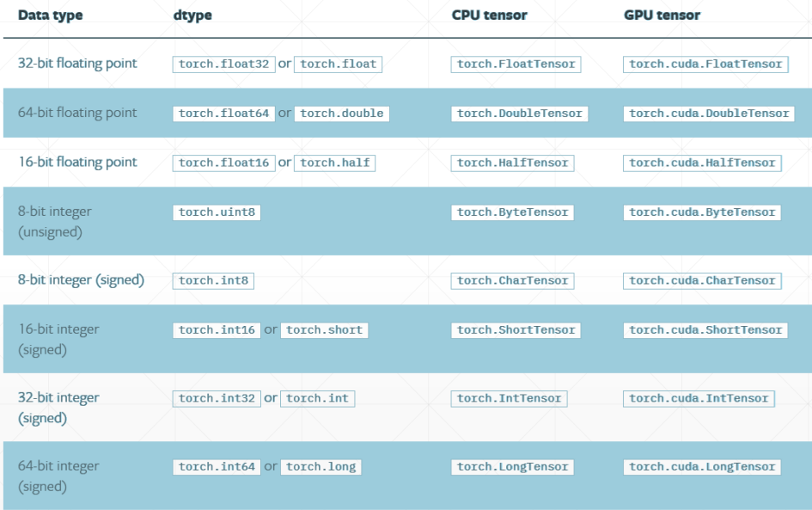This screenshot has width=812, height=510.
Task: Select the torch.cuda.HalfTensor GPU label
Action: click(702, 163)
